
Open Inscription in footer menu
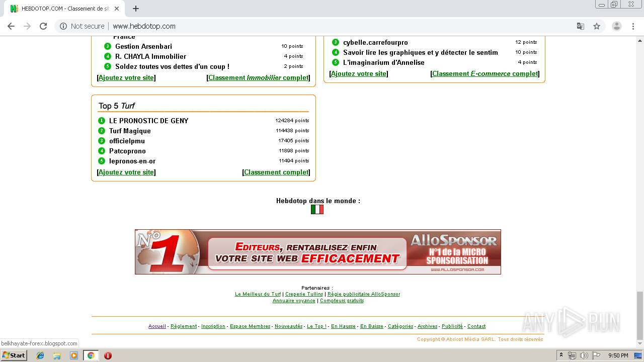(213, 326)
